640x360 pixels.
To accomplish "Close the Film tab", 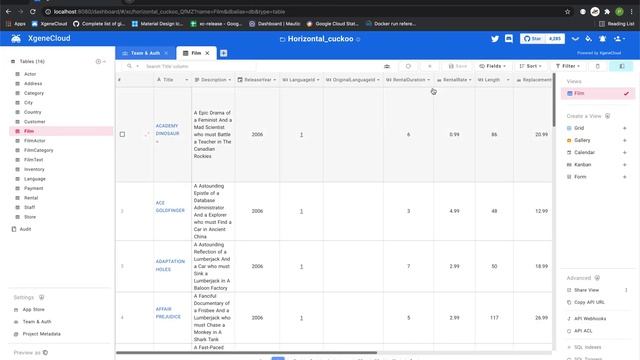I will (207, 53).
